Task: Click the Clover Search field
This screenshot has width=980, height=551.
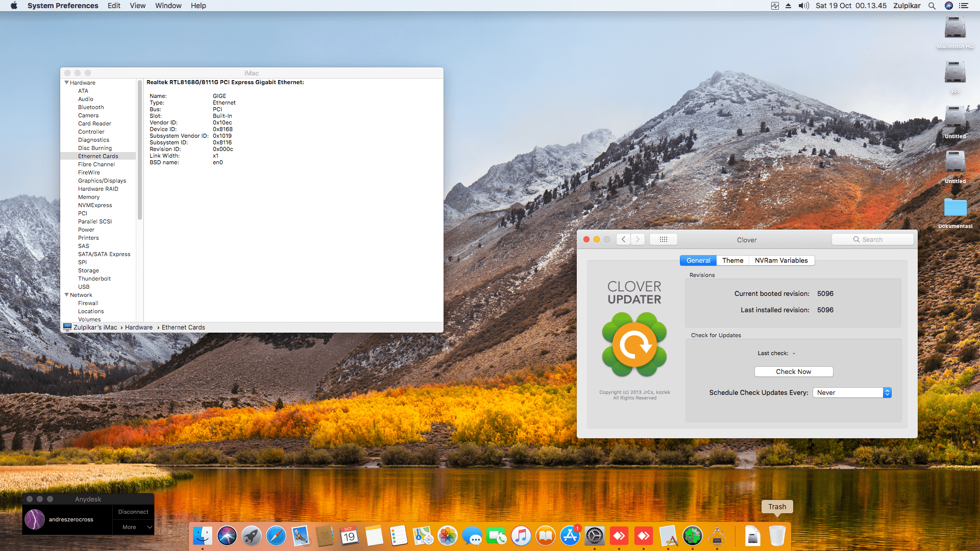Action: pyautogui.click(x=872, y=239)
